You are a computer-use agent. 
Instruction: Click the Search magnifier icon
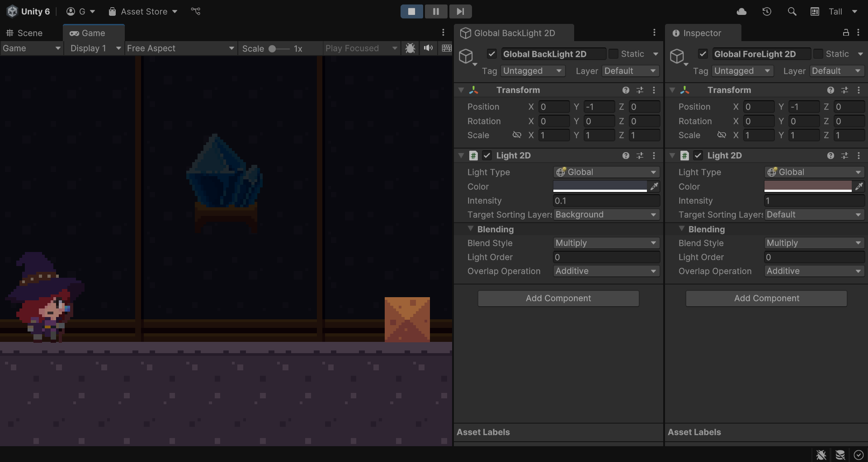pos(792,12)
